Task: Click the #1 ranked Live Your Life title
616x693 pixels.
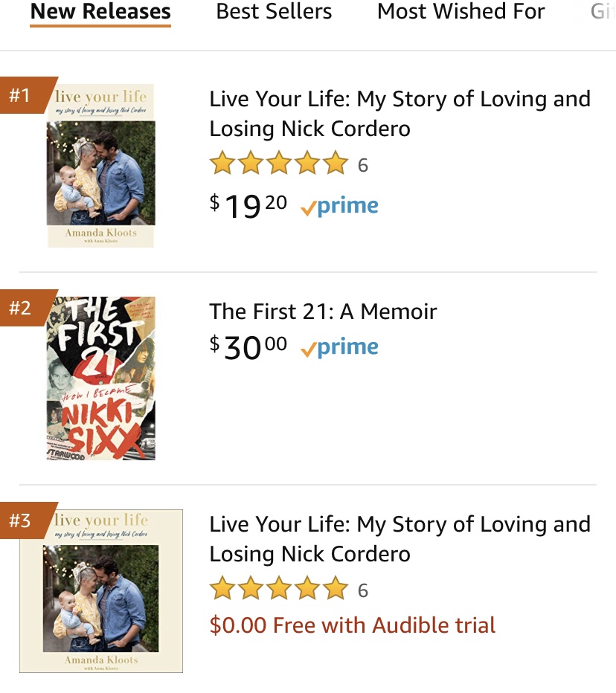Action: click(x=400, y=114)
